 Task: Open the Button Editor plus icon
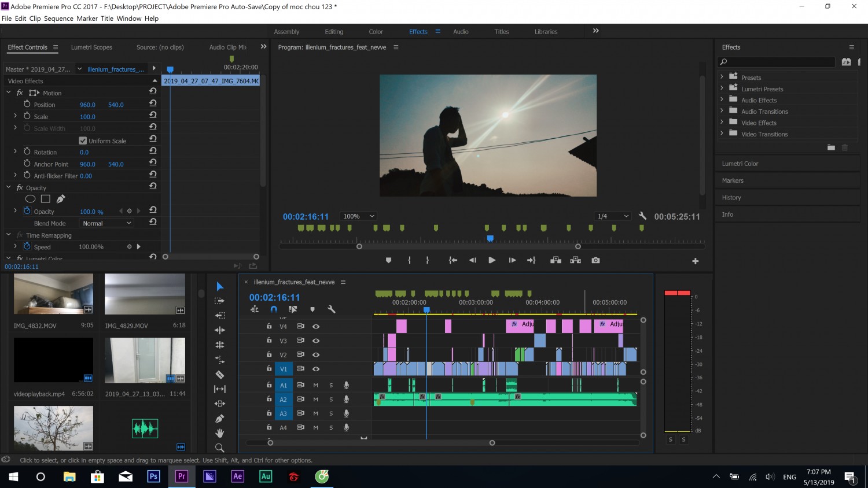pos(696,261)
